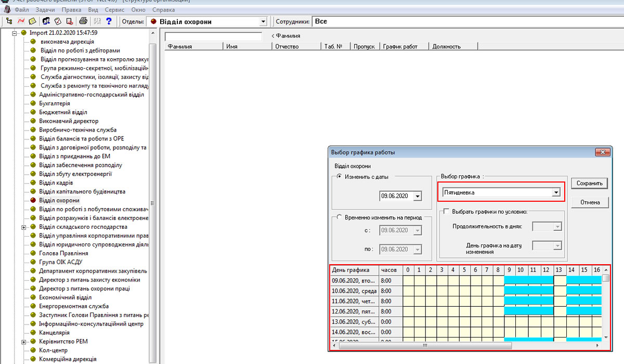Open the Вид menu
The width and height of the screenshot is (624, 364).
coord(93,10)
